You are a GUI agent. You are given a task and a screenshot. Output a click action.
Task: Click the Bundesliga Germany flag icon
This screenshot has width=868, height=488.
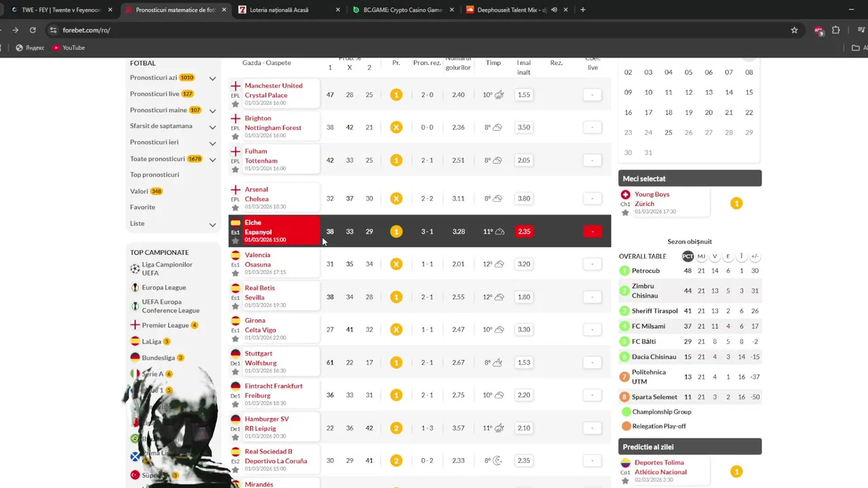point(135,358)
